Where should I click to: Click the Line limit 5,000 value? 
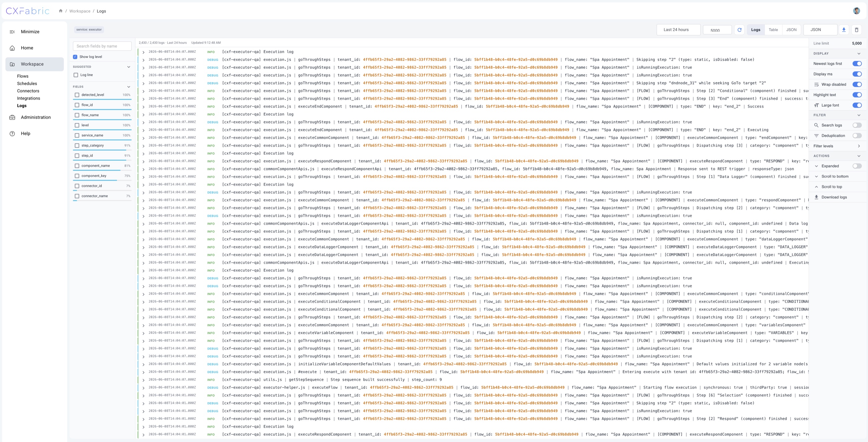click(856, 43)
